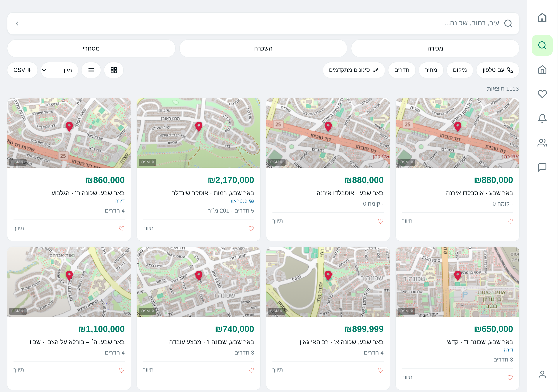This screenshot has height=392, width=558.
Task: Open map thumbnail of ₪1,100,000 listing
Action: (69, 282)
